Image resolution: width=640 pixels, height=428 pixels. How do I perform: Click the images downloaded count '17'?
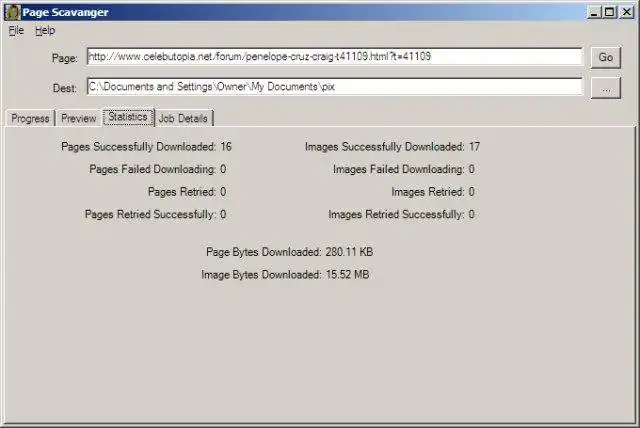pyautogui.click(x=474, y=146)
